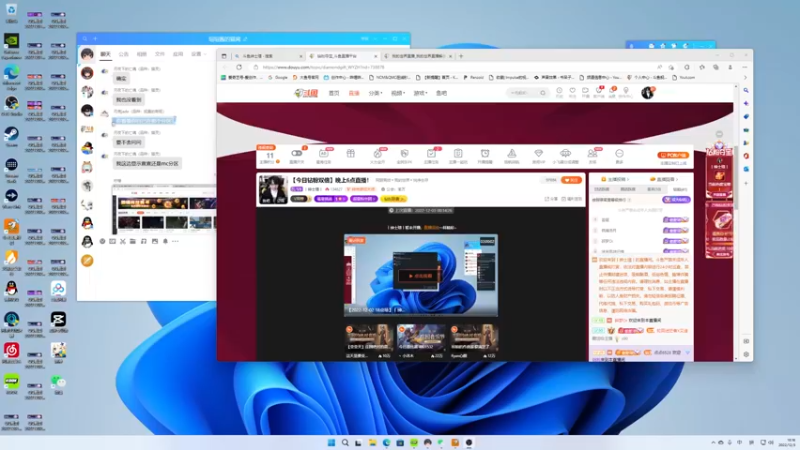Viewport: 800px width, 450px height.
Task: Click the stream title 【今日钻粉双倍】
Action: click(329, 180)
